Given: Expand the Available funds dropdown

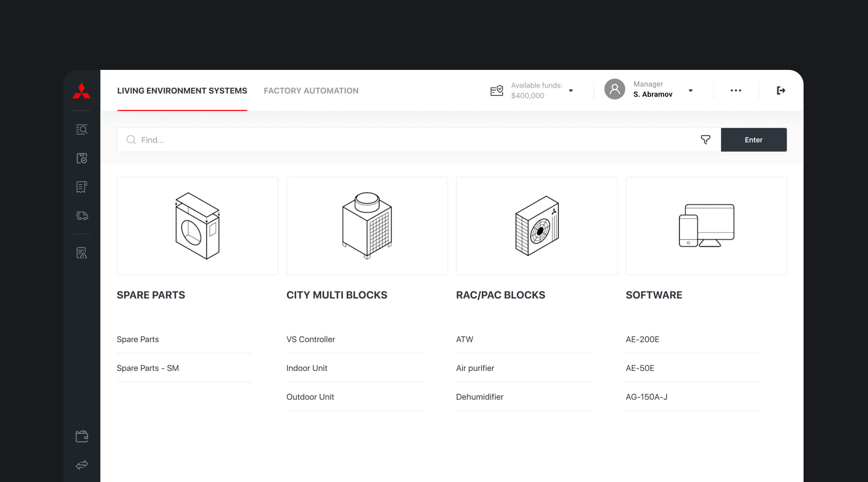Looking at the screenshot, I should [571, 90].
